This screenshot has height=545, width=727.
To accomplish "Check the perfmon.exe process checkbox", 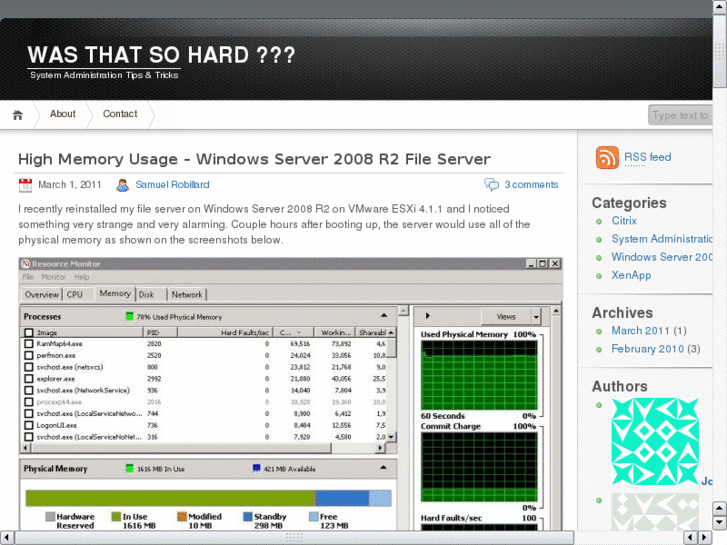I will point(29,355).
